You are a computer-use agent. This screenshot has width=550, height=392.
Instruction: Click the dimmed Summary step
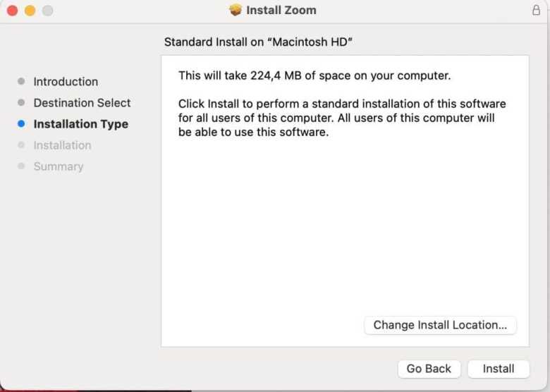[x=59, y=166]
